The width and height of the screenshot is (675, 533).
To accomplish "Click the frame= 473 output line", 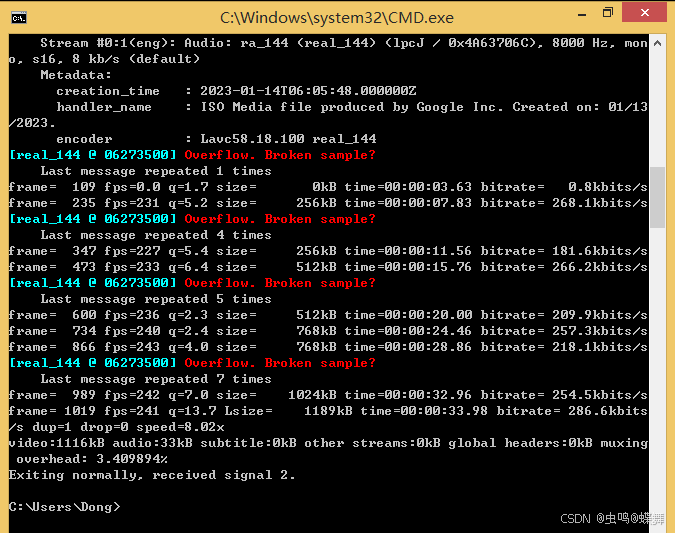I will 328,267.
